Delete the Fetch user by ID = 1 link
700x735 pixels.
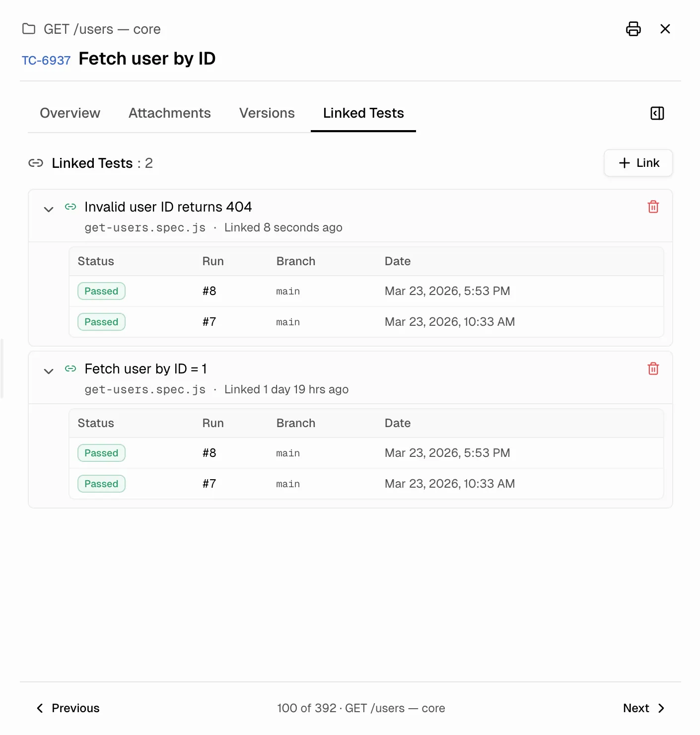tap(653, 368)
